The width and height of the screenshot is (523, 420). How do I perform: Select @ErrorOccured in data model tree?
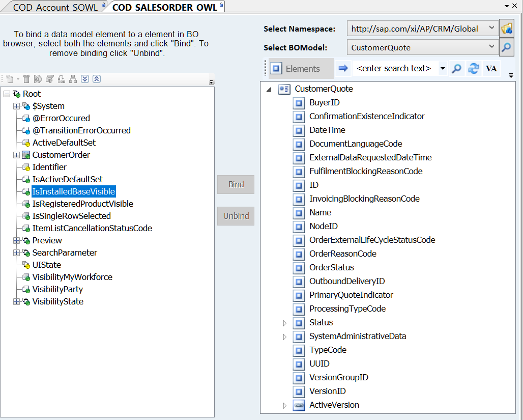[61, 118]
